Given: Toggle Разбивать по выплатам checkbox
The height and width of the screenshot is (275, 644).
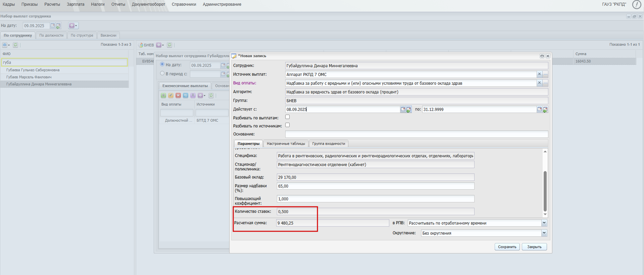Looking at the screenshot, I should [287, 117].
